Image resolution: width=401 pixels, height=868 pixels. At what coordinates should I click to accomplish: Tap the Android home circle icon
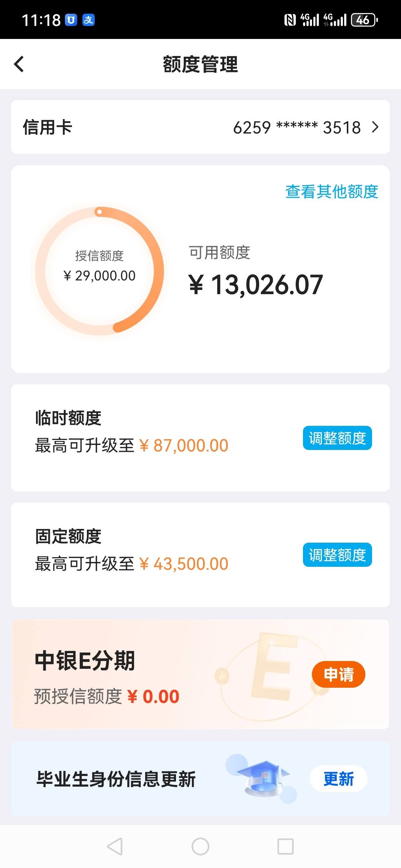200,846
